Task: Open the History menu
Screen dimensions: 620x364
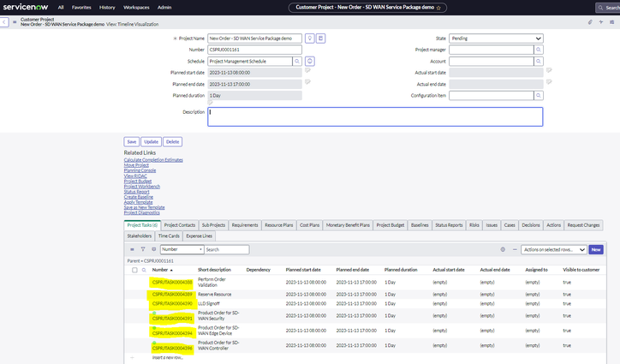Action: tap(107, 8)
